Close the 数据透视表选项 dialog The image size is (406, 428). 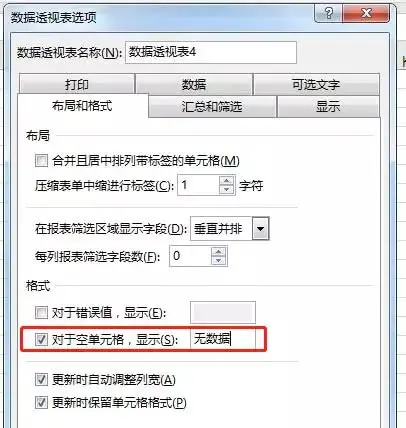pos(366,14)
